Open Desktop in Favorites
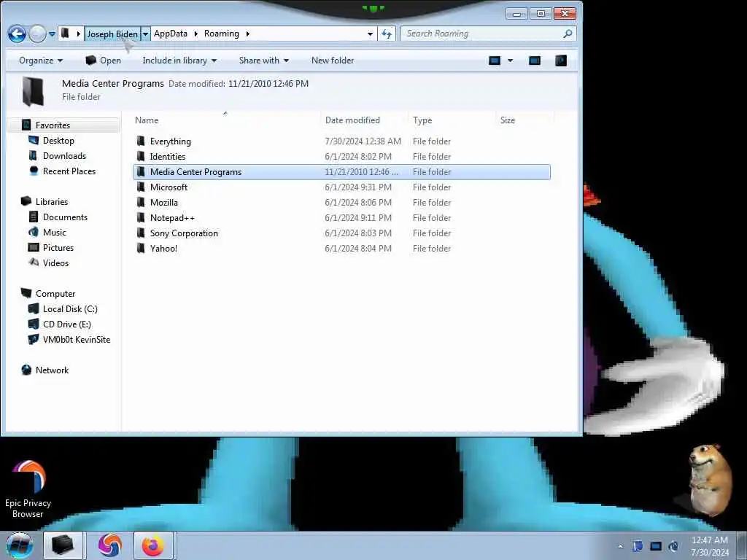This screenshot has width=747, height=560. click(58, 141)
